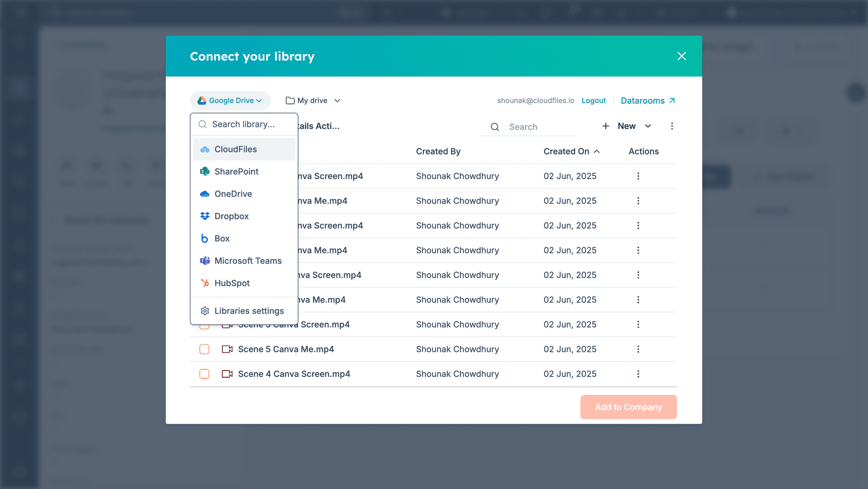Select the Microsoft Teams icon
The width and height of the screenshot is (868, 489).
coord(204,261)
